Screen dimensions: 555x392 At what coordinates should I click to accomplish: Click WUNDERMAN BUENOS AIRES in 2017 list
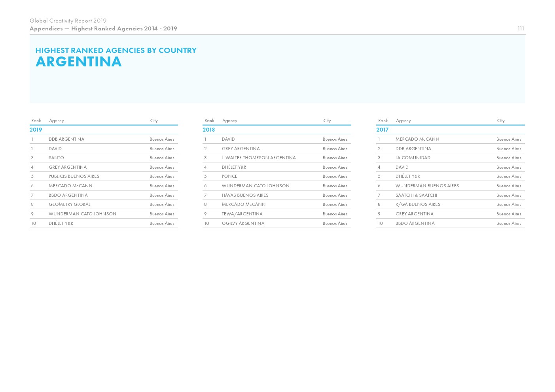[x=427, y=186]
